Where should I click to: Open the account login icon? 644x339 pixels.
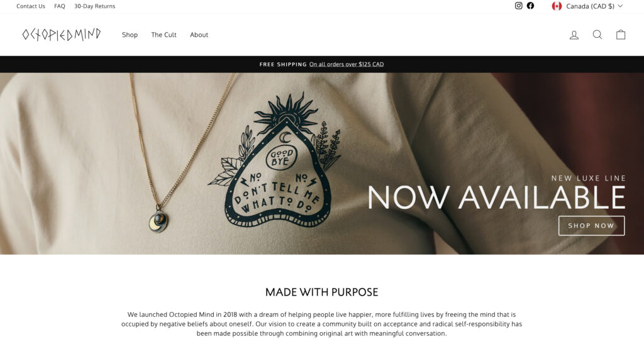(x=574, y=35)
